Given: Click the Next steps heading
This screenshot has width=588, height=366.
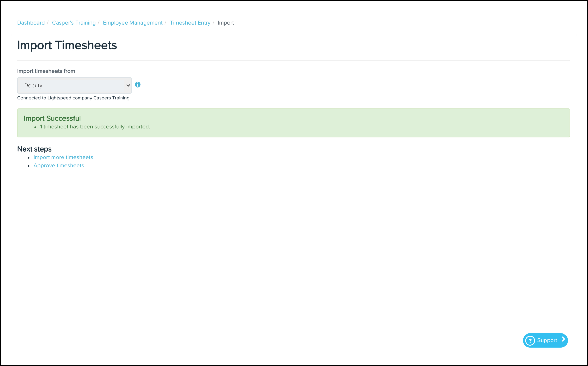Looking at the screenshot, I should click(34, 149).
